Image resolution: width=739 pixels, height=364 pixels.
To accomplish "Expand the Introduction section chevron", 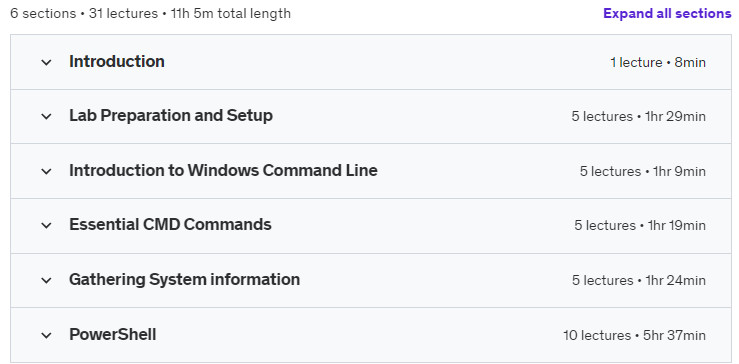I will click(46, 62).
